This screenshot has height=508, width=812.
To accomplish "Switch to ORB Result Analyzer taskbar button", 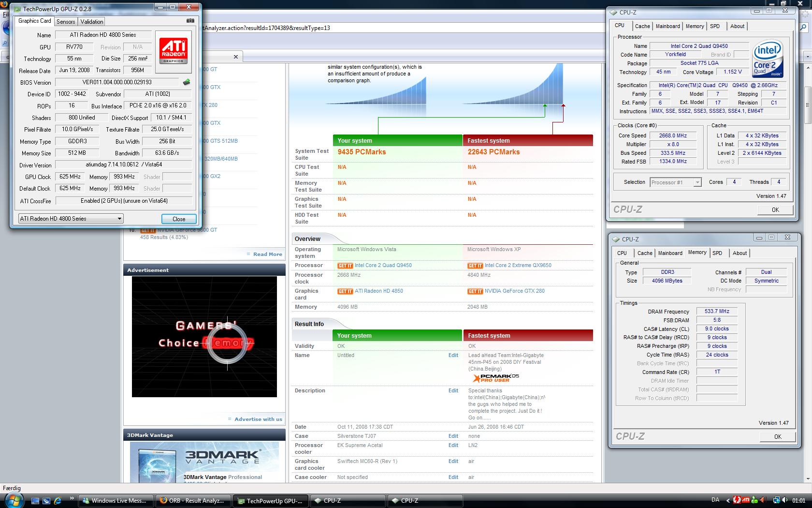I will (194, 501).
